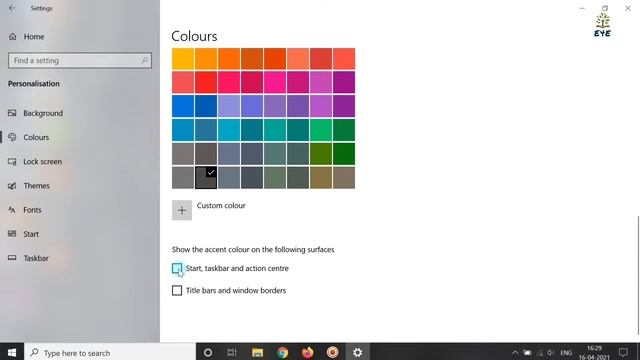Open Background personalisation page
Image resolution: width=640 pixels, height=360 pixels.
click(x=43, y=113)
